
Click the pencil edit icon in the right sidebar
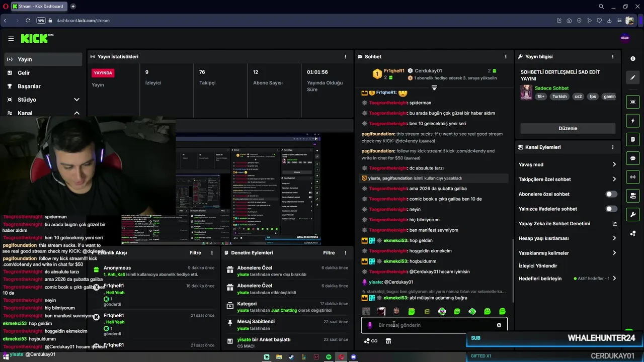633,77
